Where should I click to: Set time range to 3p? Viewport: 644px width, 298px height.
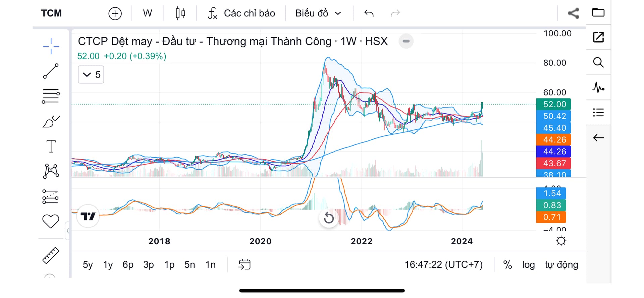149,265
